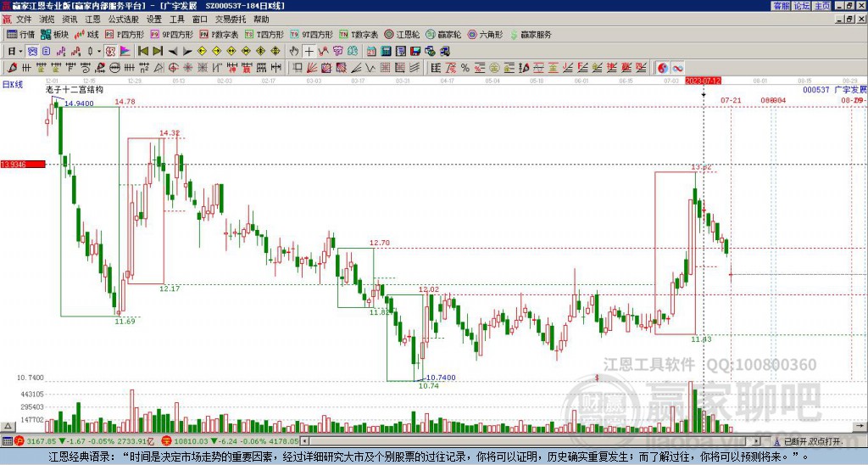
Task: Toggle the infinity loop icon
Action: click(677, 68)
